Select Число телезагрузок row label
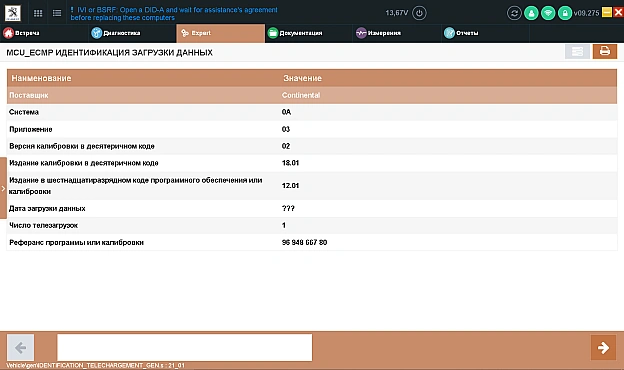The height and width of the screenshot is (370, 624). click(43, 226)
